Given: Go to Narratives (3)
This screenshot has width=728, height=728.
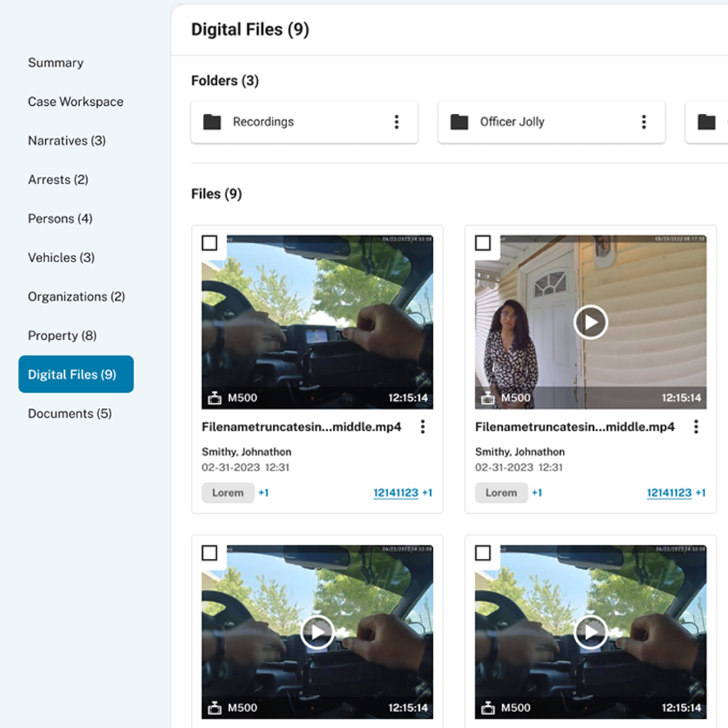Looking at the screenshot, I should [67, 141].
